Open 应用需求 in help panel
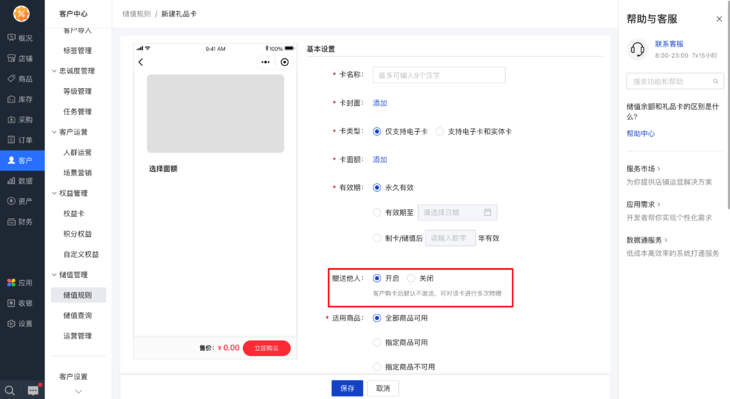730x399 pixels. (643, 204)
